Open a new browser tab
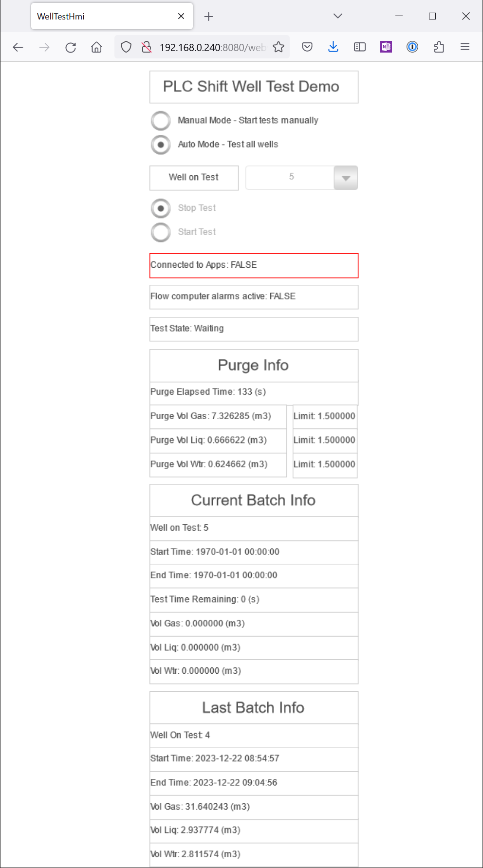This screenshot has width=483, height=868. tap(209, 17)
